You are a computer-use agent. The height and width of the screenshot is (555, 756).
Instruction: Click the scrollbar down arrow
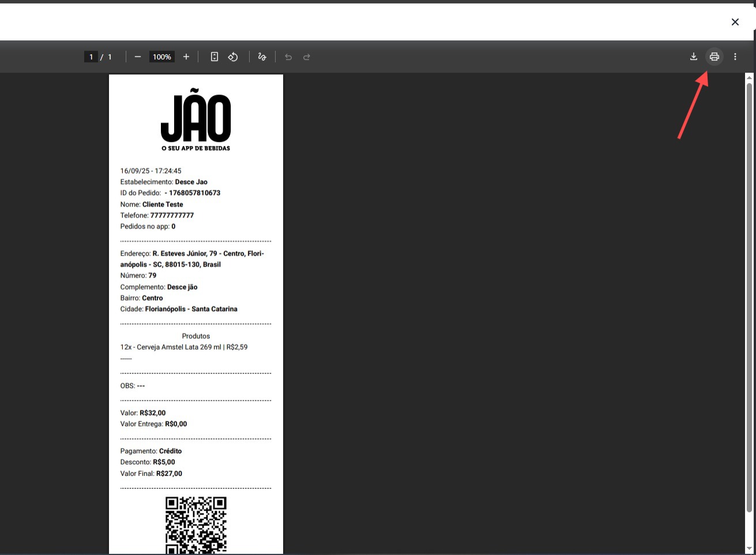749,548
